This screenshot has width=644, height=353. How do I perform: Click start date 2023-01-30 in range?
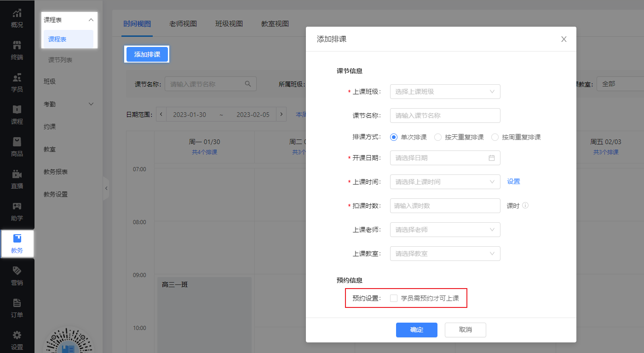[x=190, y=115]
